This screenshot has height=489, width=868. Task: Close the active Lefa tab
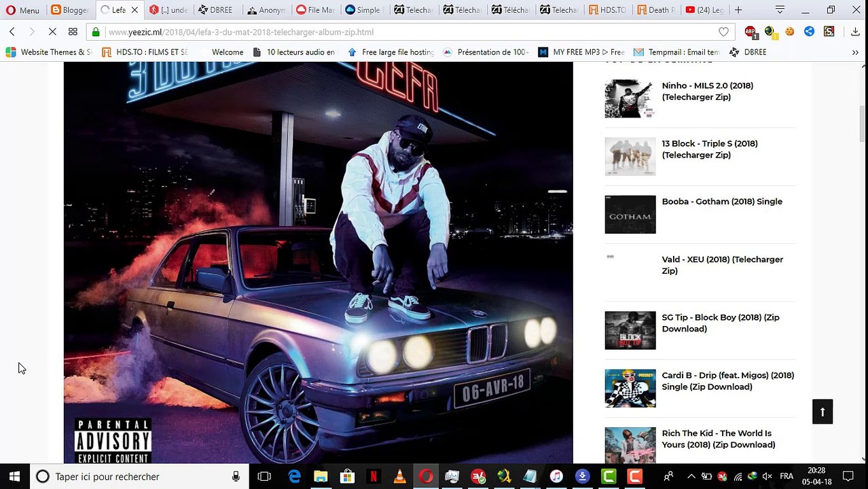[134, 10]
